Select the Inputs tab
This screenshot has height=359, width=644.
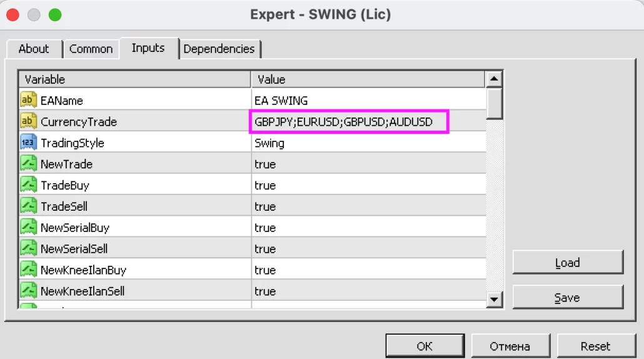148,48
